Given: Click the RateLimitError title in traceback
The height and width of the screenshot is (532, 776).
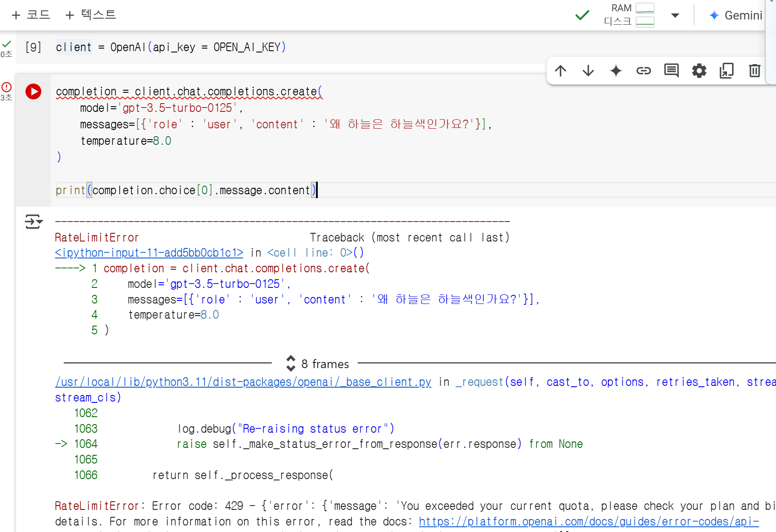Looking at the screenshot, I should [97, 238].
